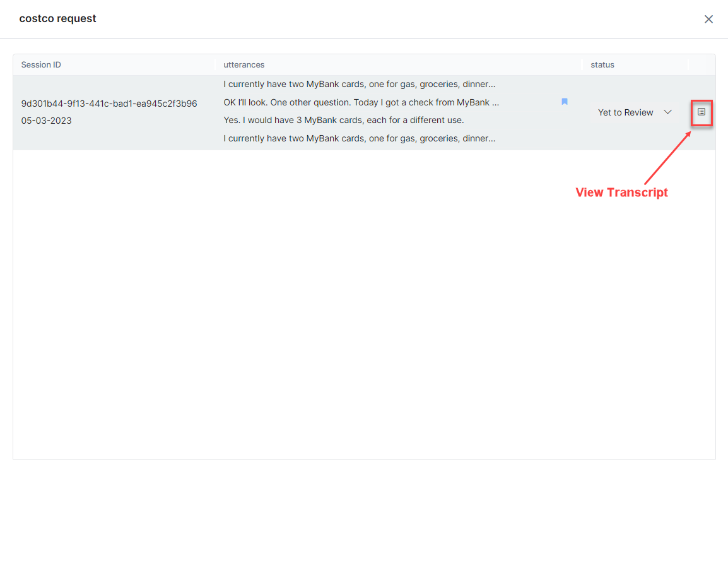Click the session date 05-03-2023

[x=47, y=121]
